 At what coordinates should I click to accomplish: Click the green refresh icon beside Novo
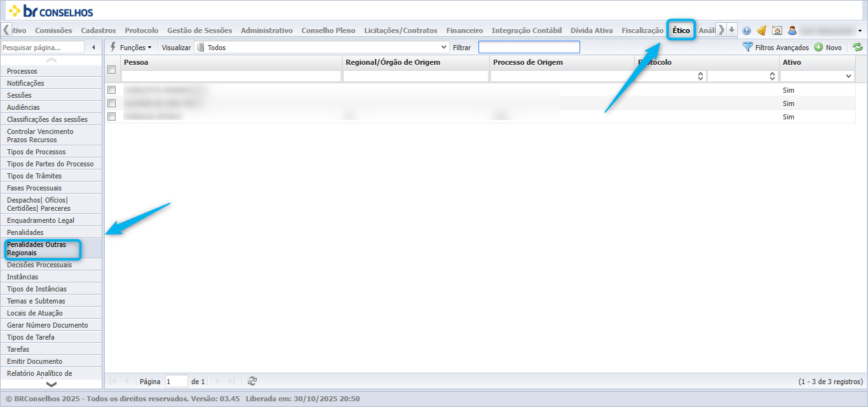tap(858, 47)
